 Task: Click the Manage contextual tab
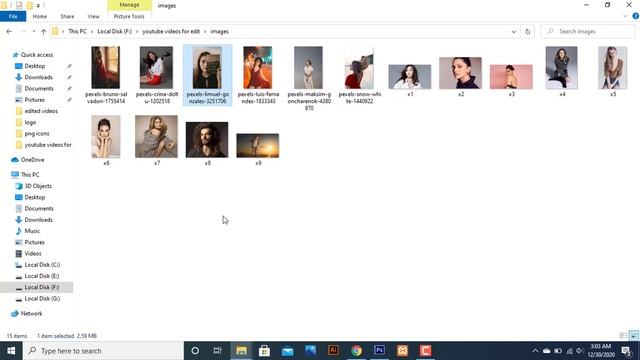129,5
